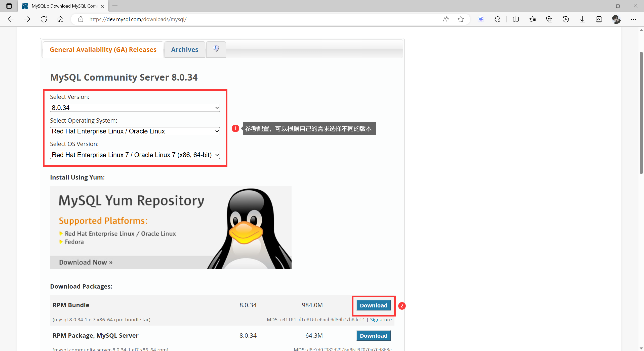View site information lock icon
644x351 pixels.
81,19
